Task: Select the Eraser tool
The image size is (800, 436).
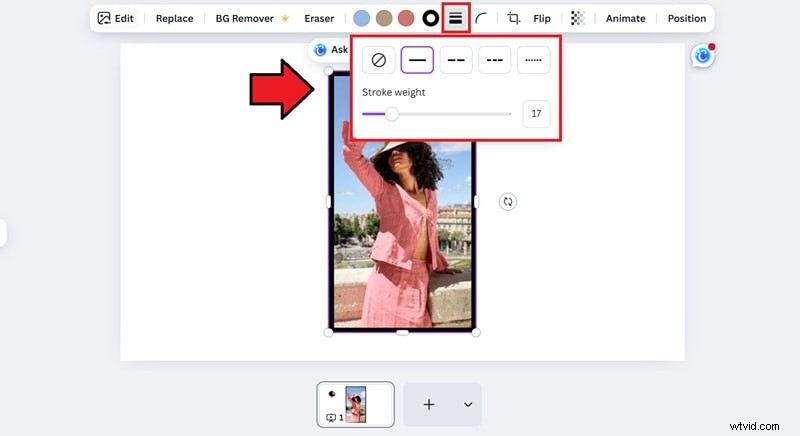Action: coord(319,18)
